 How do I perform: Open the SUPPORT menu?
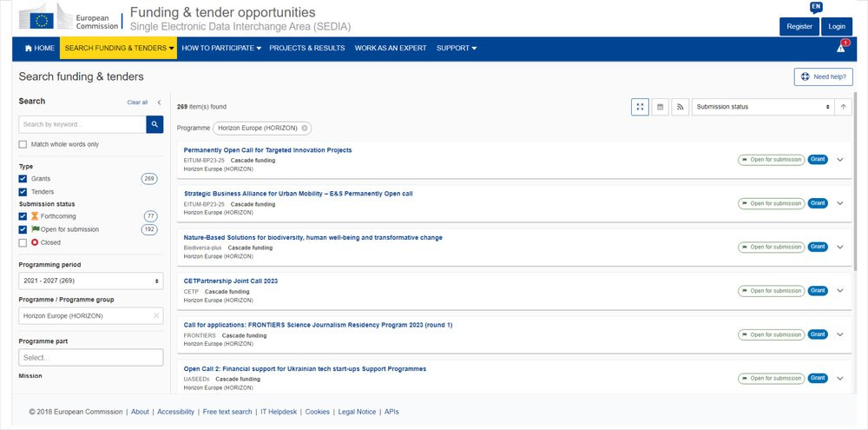pyautogui.click(x=457, y=48)
